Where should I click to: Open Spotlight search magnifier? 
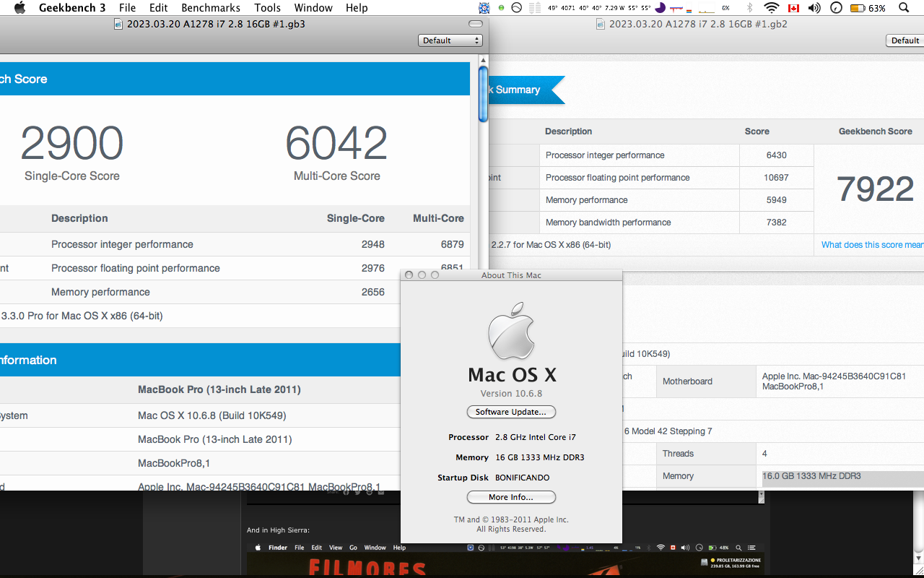pos(905,8)
